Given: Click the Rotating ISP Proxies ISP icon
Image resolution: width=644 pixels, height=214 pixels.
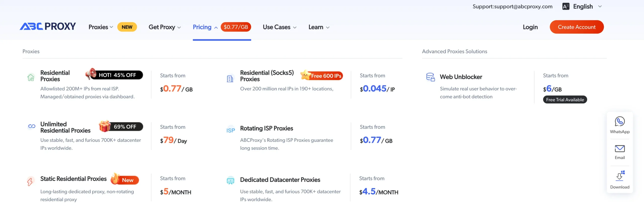Looking at the screenshot, I should pyautogui.click(x=231, y=130).
